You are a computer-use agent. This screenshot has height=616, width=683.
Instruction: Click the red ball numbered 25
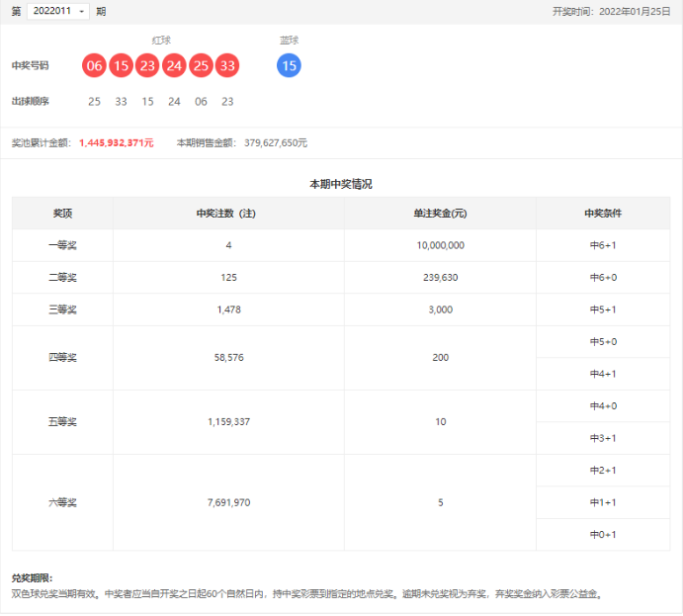(x=201, y=65)
